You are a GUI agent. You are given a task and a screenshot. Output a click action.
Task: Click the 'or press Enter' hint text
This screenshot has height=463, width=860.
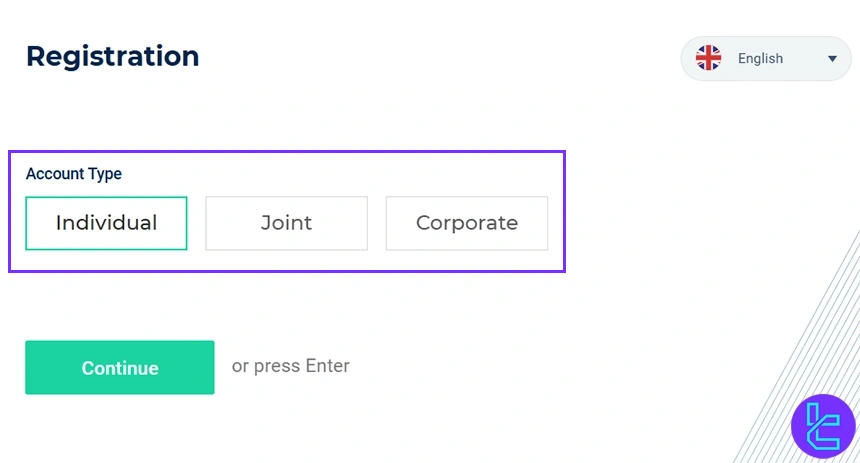[291, 366]
